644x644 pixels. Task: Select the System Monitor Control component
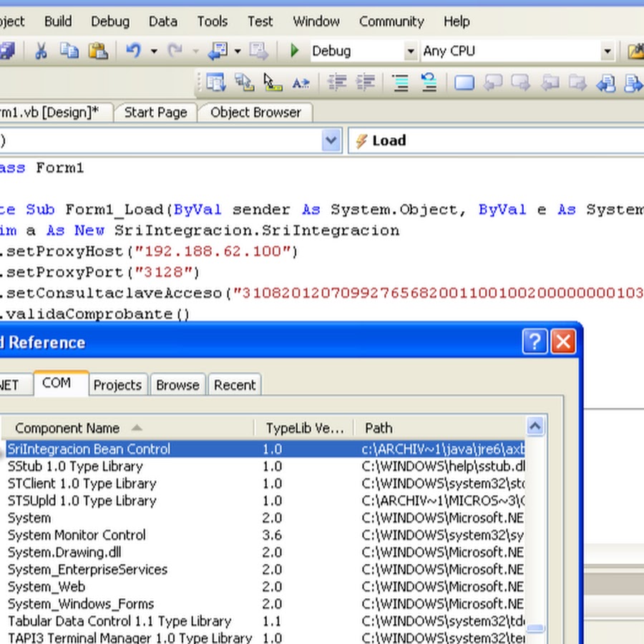pos(77,535)
